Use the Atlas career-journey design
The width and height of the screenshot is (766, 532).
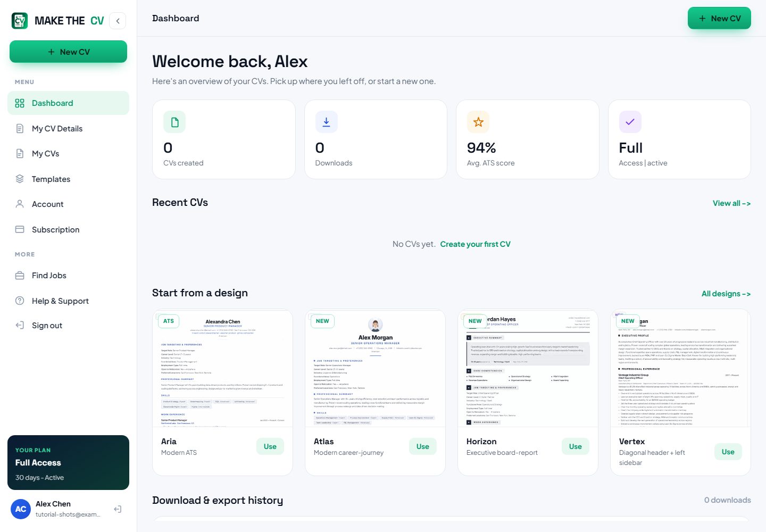(423, 446)
